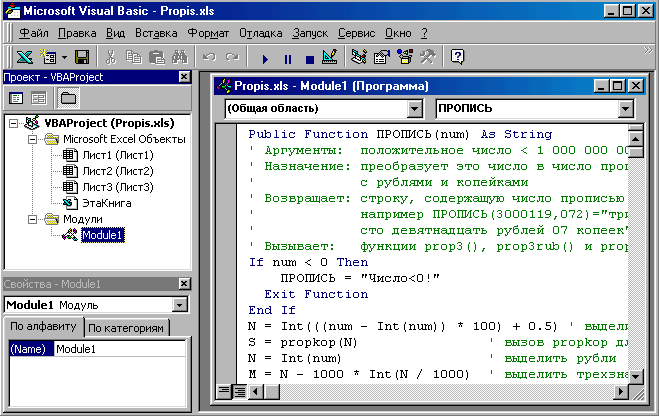
Task: Run the macro with the play icon
Action: [265, 59]
